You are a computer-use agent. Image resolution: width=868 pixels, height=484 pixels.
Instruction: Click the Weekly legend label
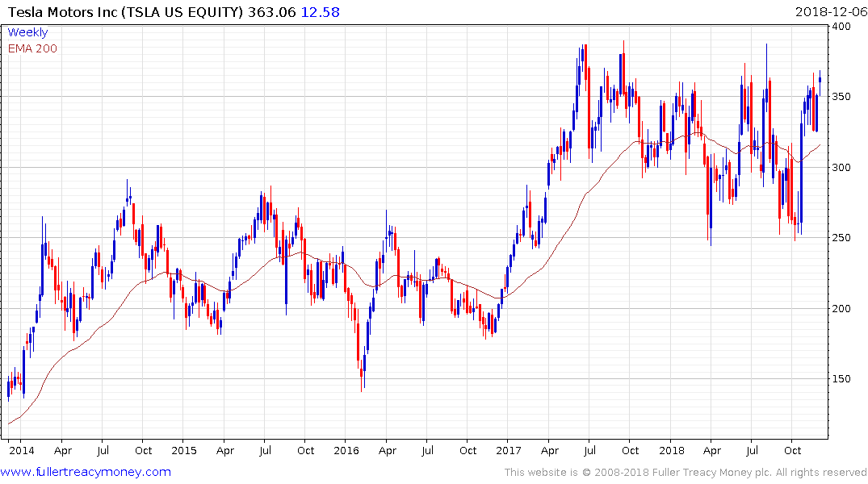pyautogui.click(x=27, y=32)
